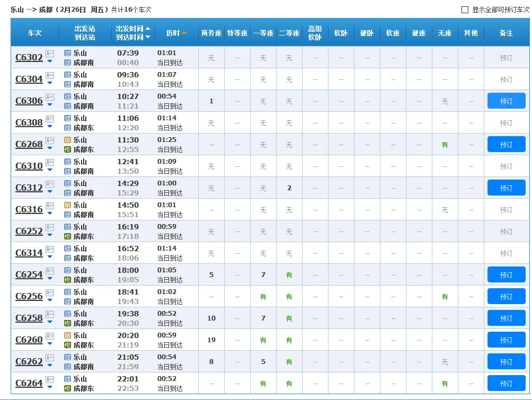Click the 预订 button for C6258

pos(506,318)
